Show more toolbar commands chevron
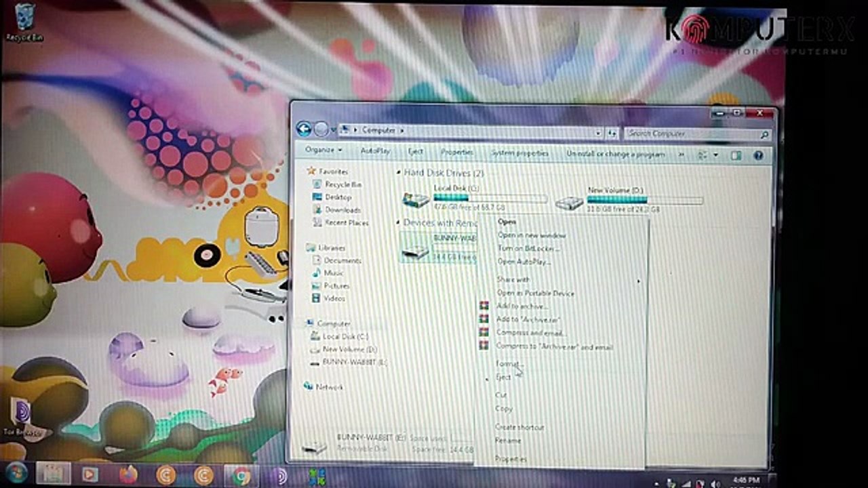This screenshot has height=488, width=868. pyautogui.click(x=681, y=155)
